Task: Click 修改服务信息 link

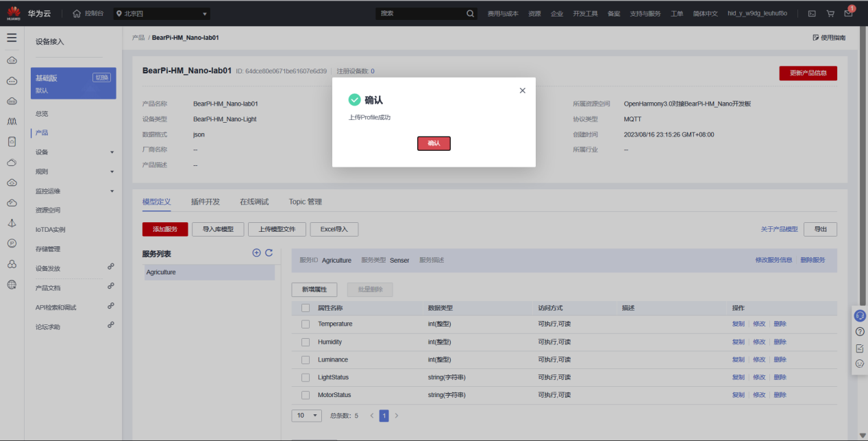Action: [x=773, y=260]
